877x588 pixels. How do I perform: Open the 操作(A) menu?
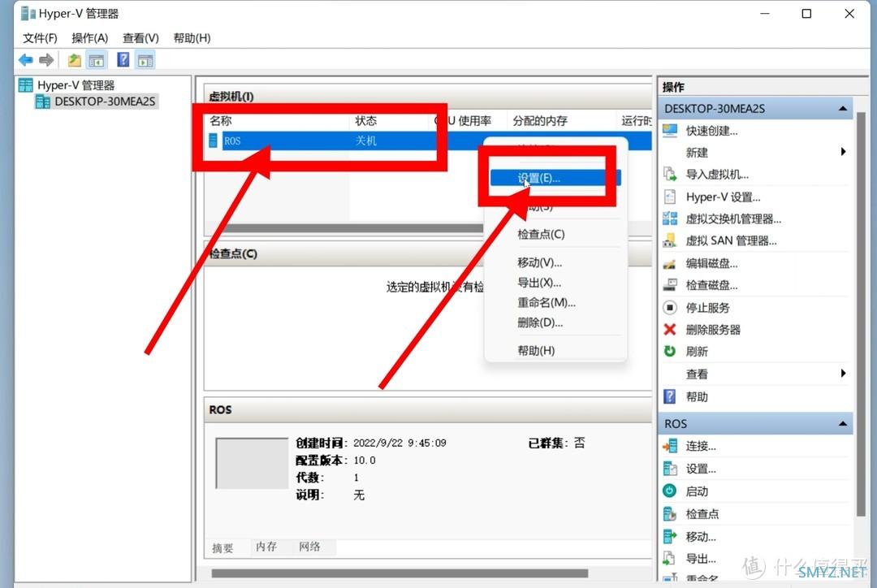tap(89, 38)
